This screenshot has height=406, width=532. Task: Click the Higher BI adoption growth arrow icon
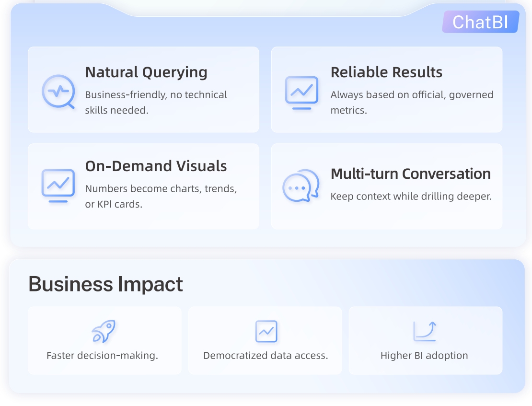coord(425,331)
